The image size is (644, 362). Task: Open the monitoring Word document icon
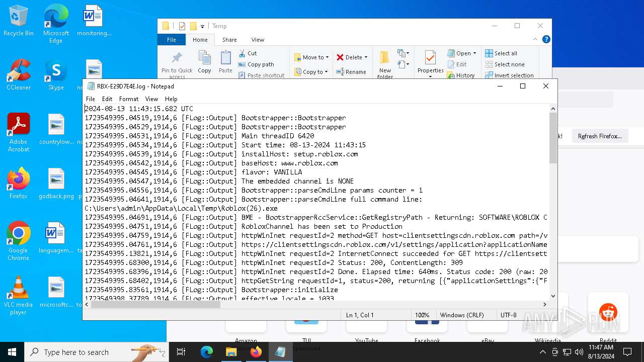tap(94, 21)
